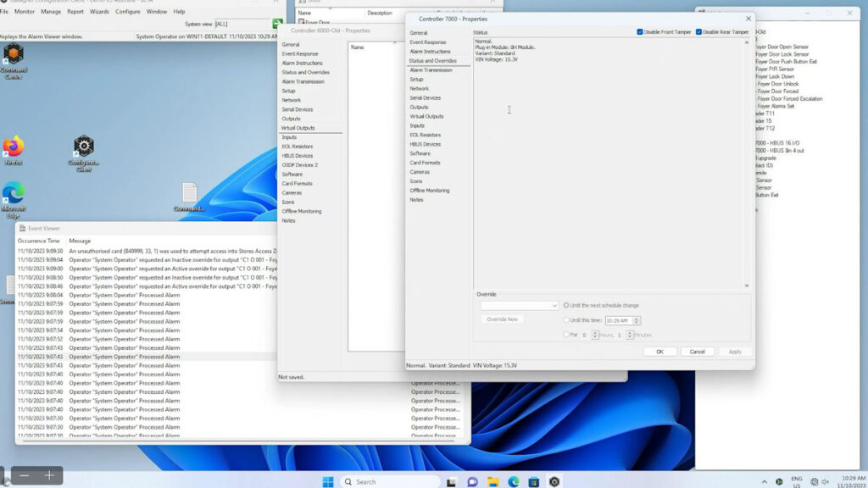Show hidden system tray icons chevron
868x488 pixels.
(764, 481)
